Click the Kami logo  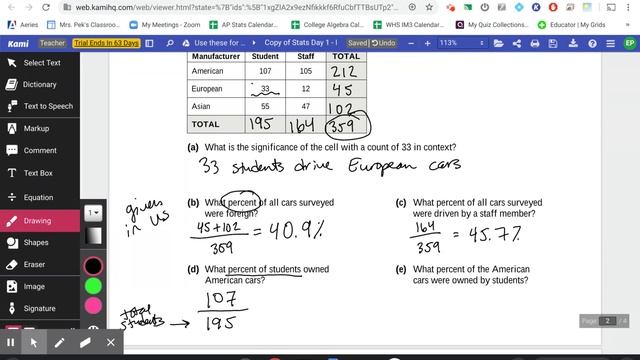point(18,43)
